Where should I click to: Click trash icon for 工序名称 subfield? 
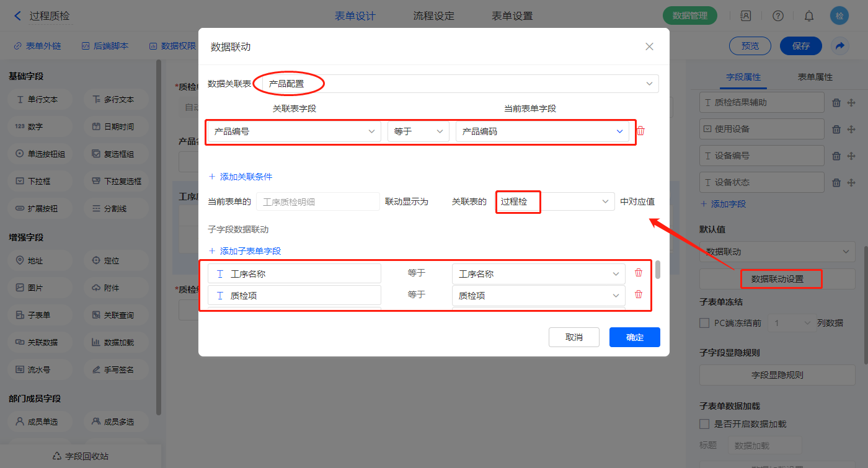(638, 273)
